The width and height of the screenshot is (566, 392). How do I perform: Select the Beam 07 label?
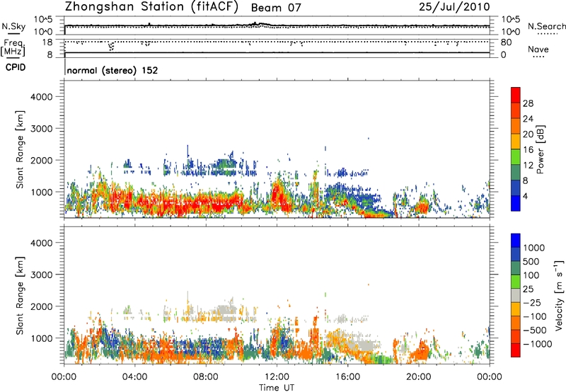(x=276, y=8)
